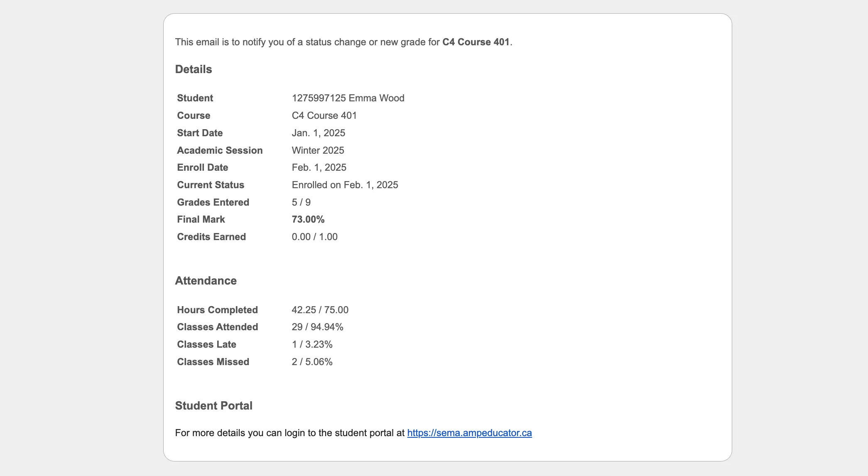Image resolution: width=868 pixels, height=476 pixels.
Task: Click the Student Portal heading
Action: click(214, 406)
